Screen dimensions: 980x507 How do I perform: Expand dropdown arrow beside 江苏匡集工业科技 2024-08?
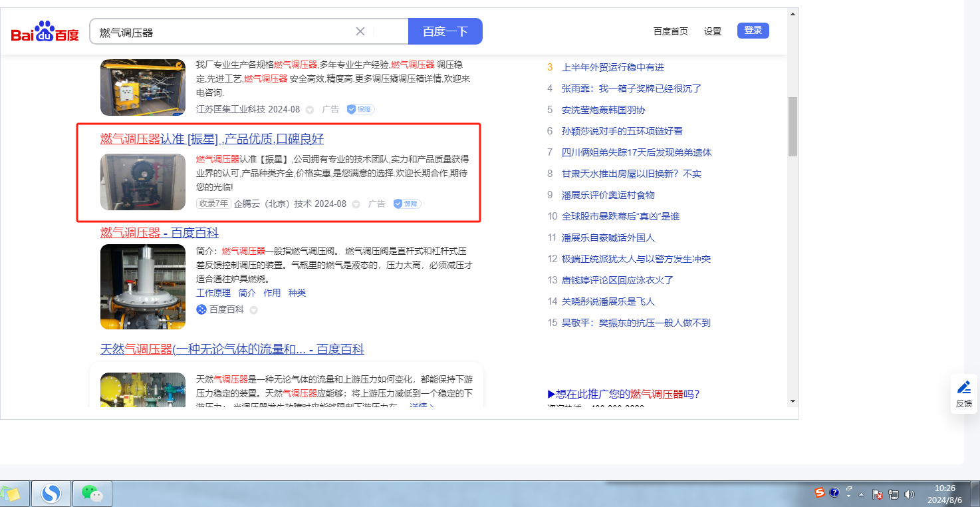(310, 110)
